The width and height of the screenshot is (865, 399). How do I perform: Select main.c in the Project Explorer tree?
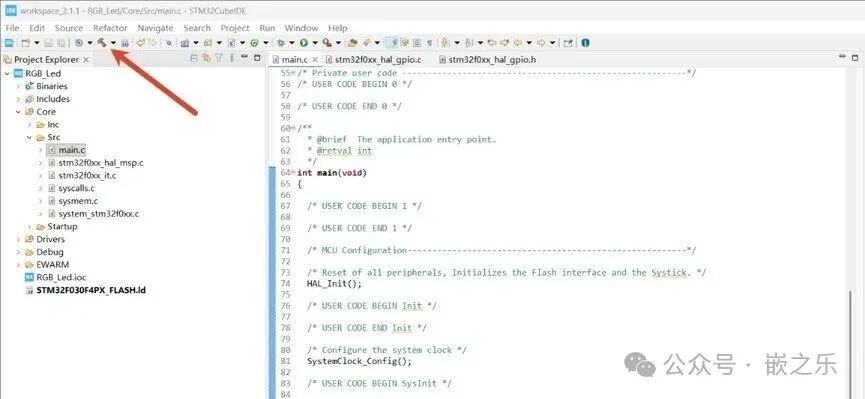(66, 150)
